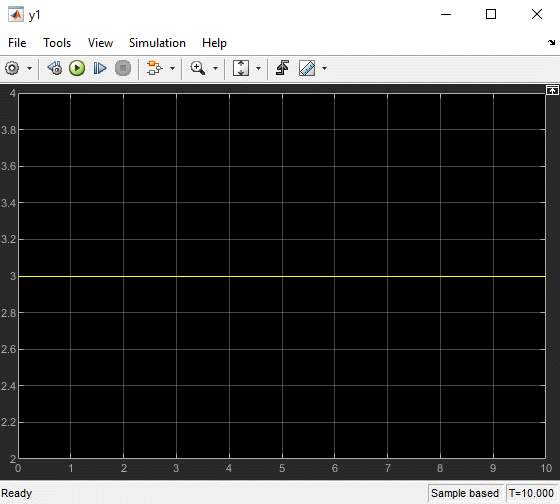
Task: Expand the dropdown beside the settings gear
Action: 30,68
